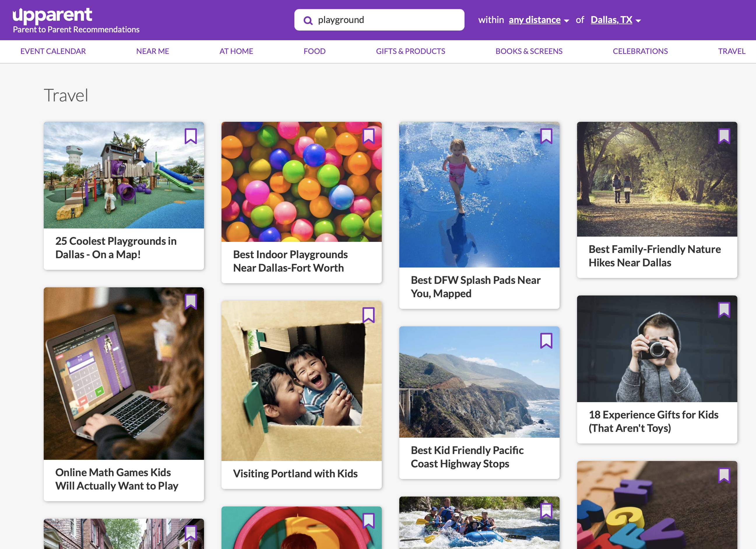Image resolution: width=756 pixels, height=549 pixels.
Task: Toggle bookmark on river rafting card
Action: tap(546, 511)
